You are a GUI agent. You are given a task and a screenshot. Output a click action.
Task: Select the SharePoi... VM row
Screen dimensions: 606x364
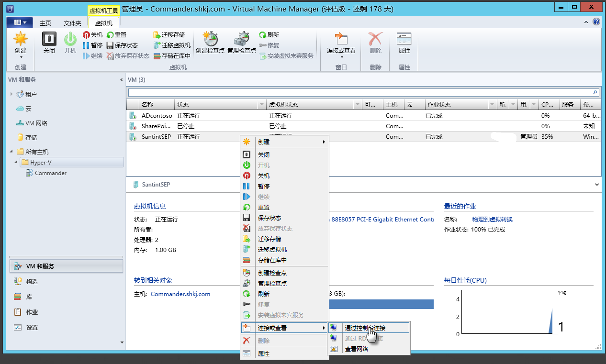click(364, 126)
